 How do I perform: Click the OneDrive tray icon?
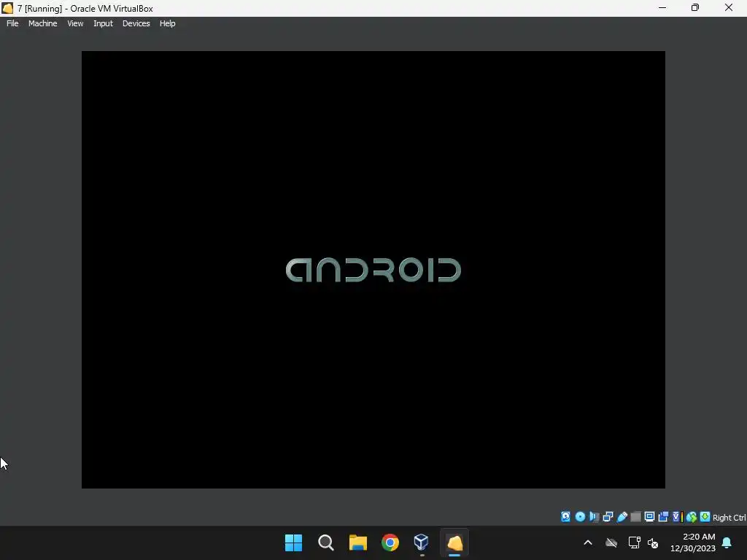[611, 542]
